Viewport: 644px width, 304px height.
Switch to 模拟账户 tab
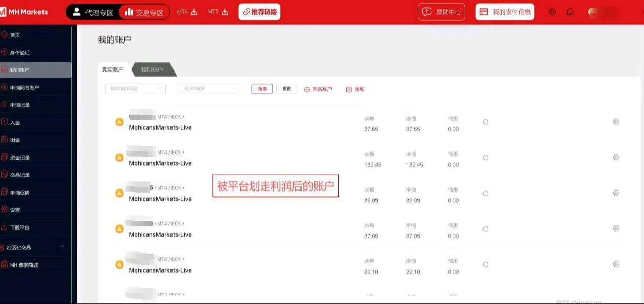[153, 69]
